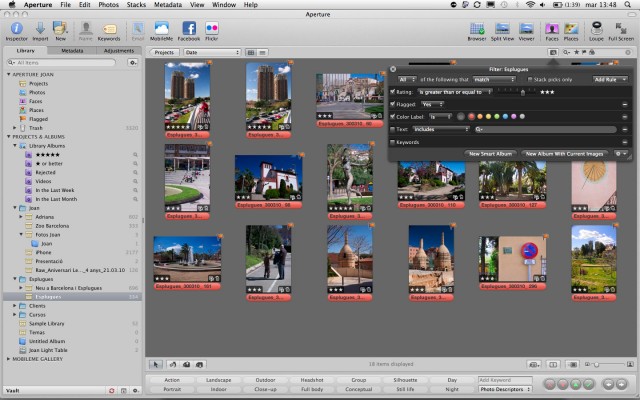Viewport: 640px width, 400px height.
Task: Click the Projects button in the browser bar
Action: [x=164, y=52]
